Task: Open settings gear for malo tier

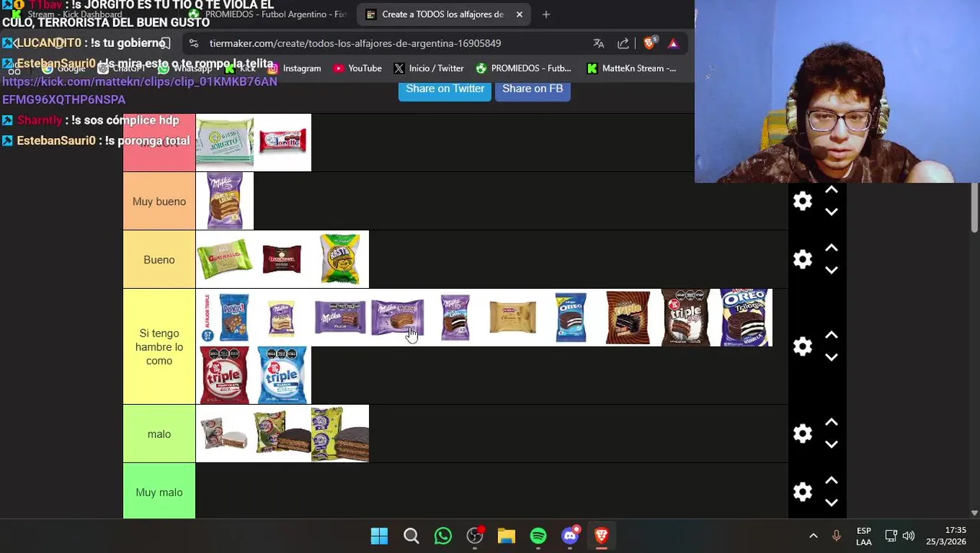Action: click(x=802, y=433)
